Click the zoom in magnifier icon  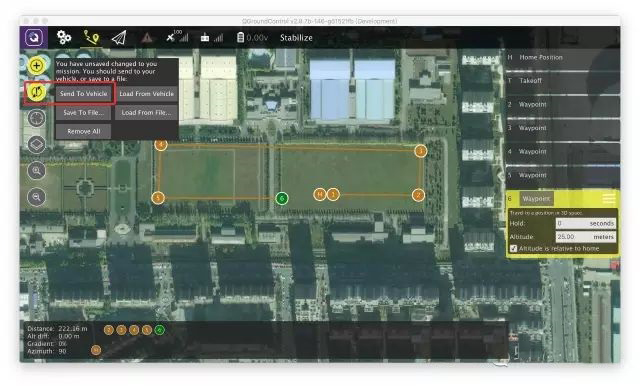click(36, 171)
